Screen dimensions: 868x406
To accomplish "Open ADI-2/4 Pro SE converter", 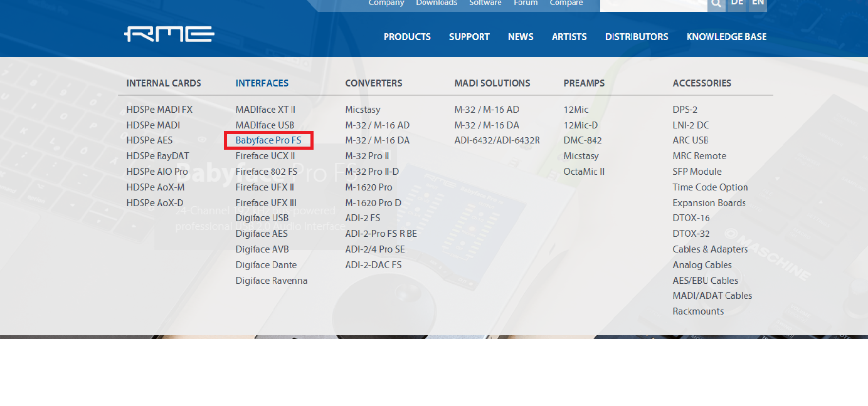I will click(375, 249).
